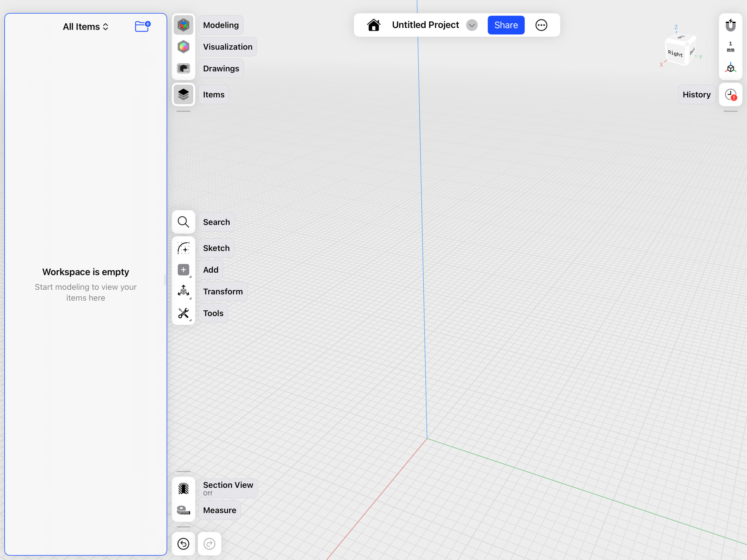The height and width of the screenshot is (560, 747).
Task: Add a new folder in Items panel
Action: tap(142, 26)
